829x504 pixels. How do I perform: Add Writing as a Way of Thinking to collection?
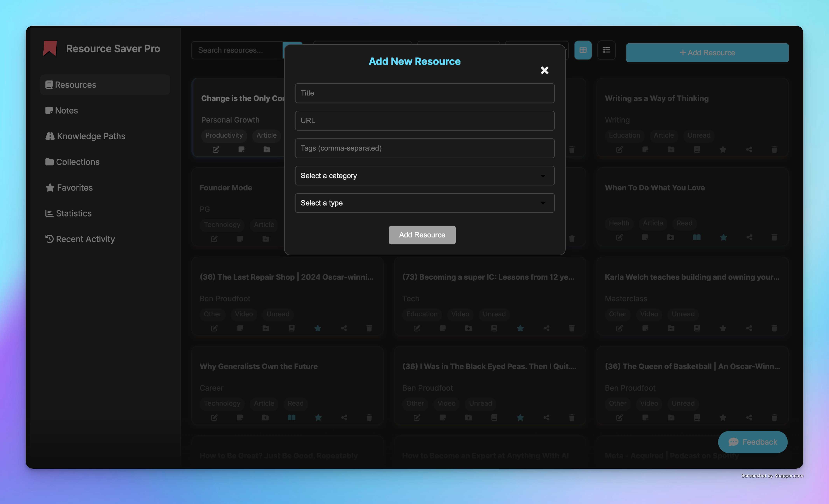click(x=671, y=149)
